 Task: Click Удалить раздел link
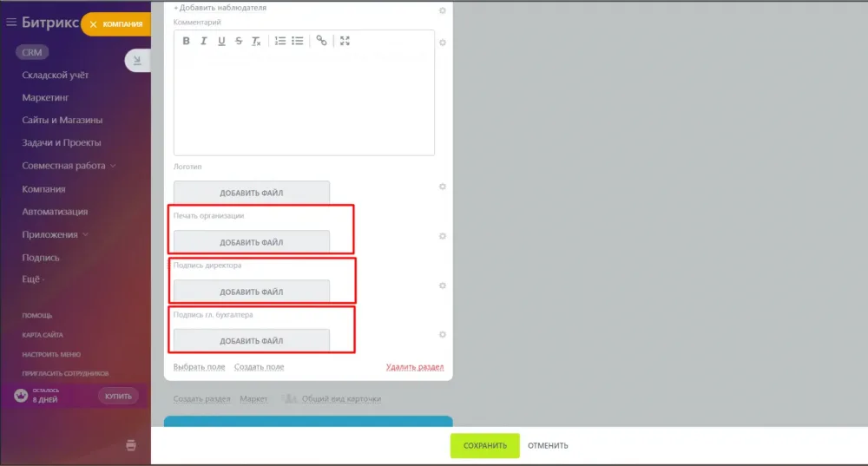tap(415, 367)
